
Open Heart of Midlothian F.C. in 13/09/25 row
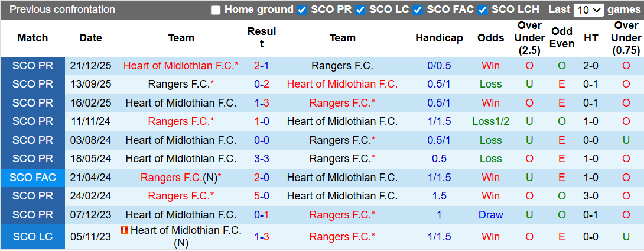coord(342,84)
